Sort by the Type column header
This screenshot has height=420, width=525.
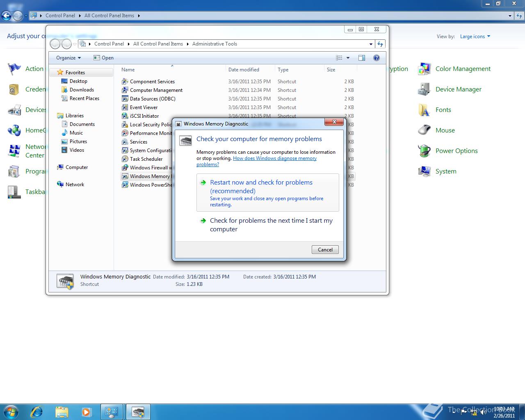[299, 70]
